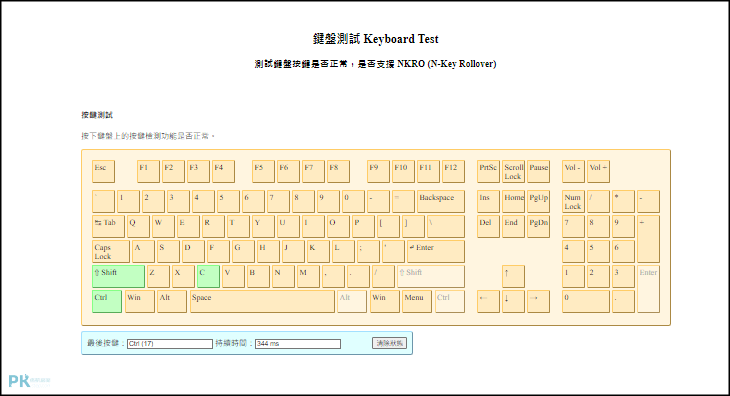Click the backslash key
Viewport: 730px width, 396px height.
pyautogui.click(x=446, y=227)
